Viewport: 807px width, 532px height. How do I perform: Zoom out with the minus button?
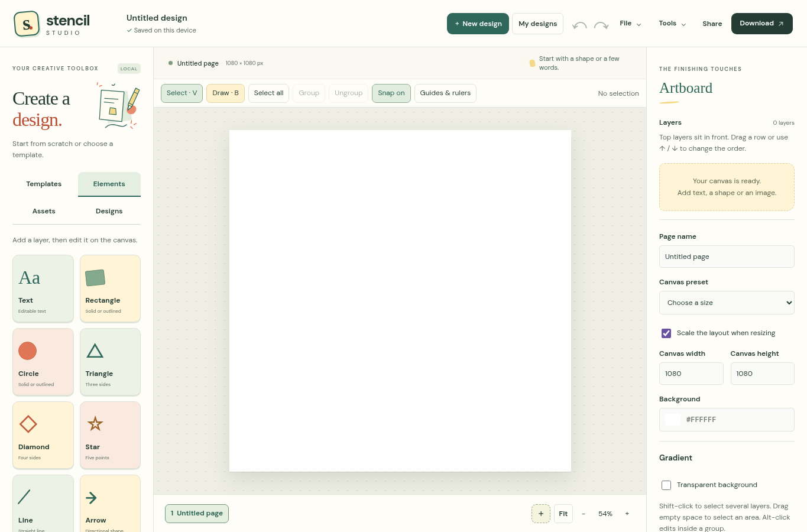click(x=584, y=514)
